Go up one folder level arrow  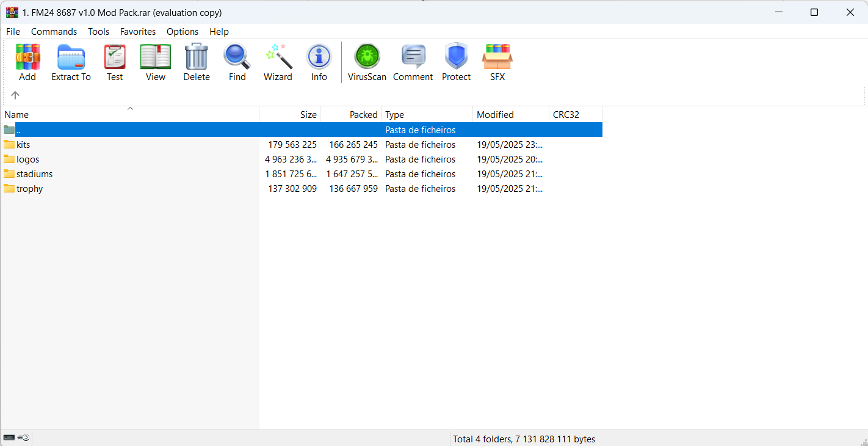pos(15,95)
